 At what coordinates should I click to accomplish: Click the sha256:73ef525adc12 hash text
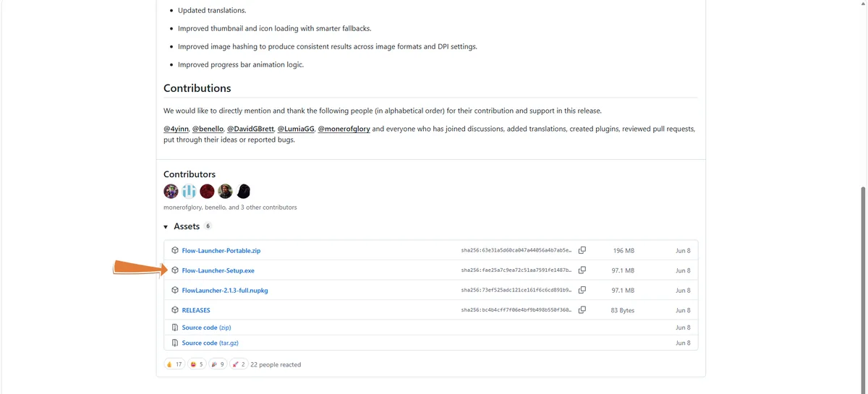[516, 290]
